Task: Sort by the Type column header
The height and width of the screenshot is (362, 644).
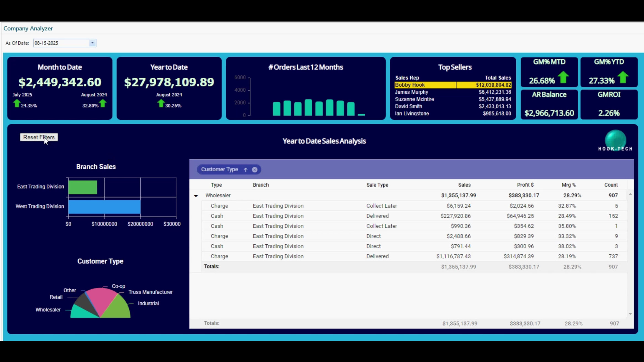Action: (216, 185)
